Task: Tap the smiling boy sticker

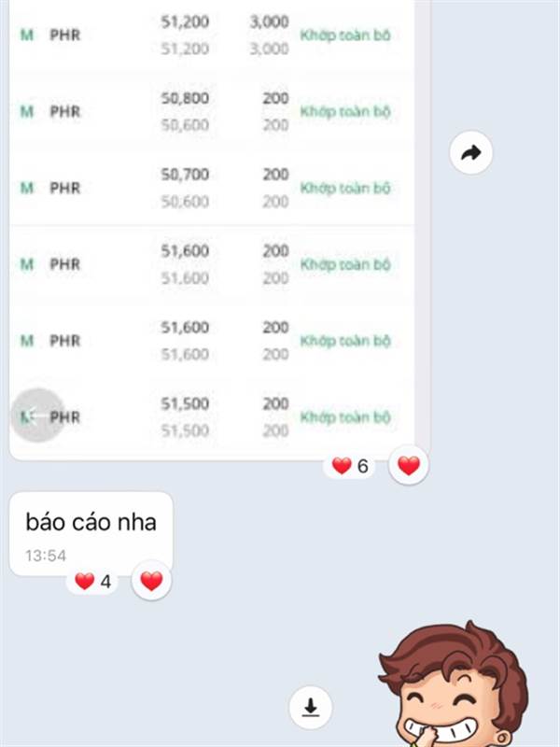Action: coord(454,684)
